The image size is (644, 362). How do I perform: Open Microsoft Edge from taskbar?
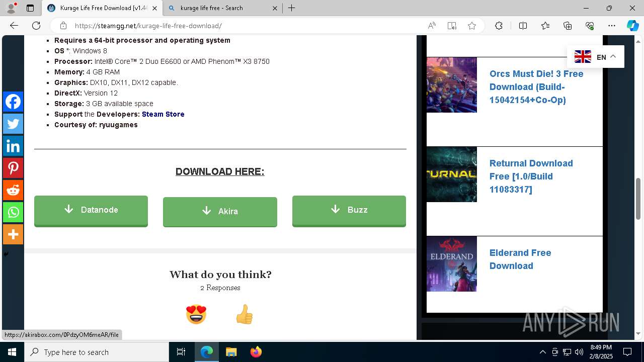pos(207,352)
